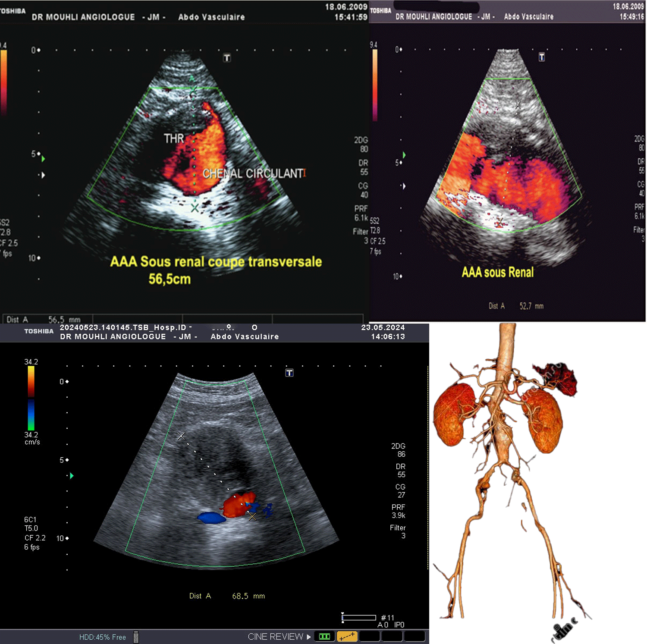Click the Toshiba logo on the bottom exam
647x644 pixels.
pos(39,331)
